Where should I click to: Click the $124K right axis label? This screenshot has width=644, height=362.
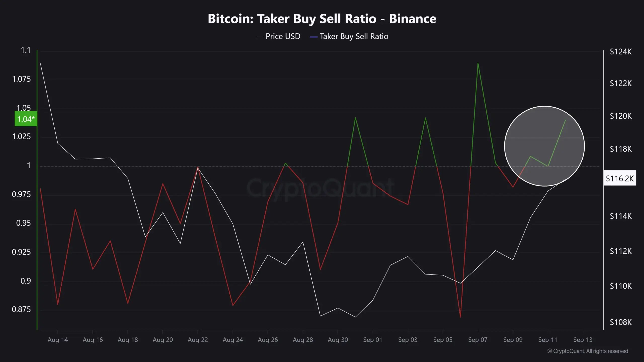click(621, 52)
